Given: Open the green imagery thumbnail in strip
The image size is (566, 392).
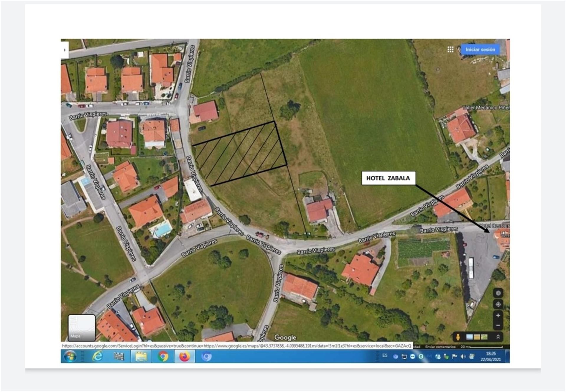Looking at the screenshot, I should [x=484, y=337].
